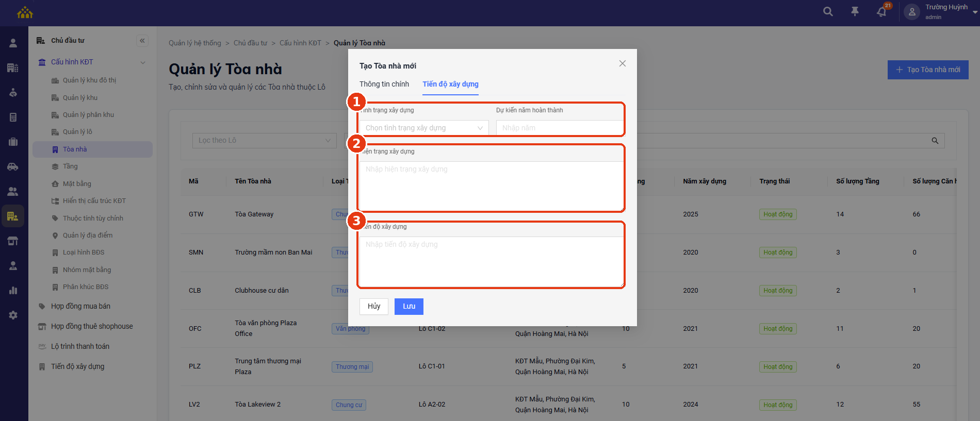Open Tầng in sidebar

tap(70, 166)
